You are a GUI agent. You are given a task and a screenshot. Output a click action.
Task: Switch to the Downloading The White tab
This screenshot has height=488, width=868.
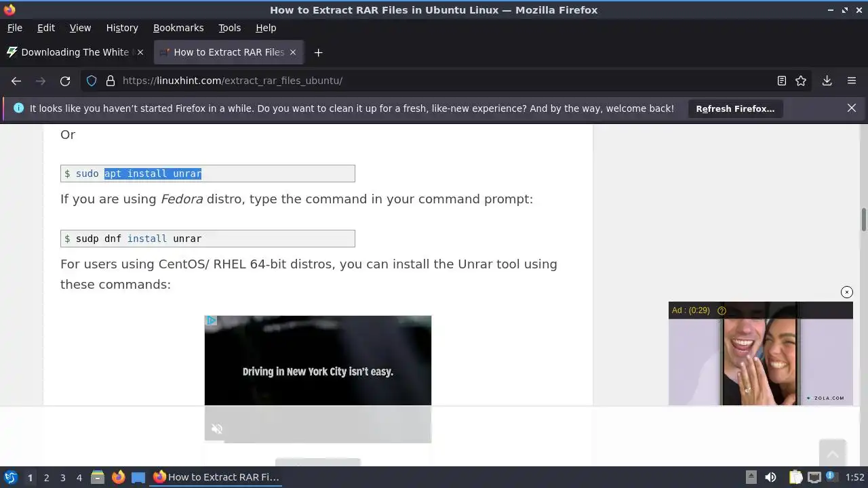(x=75, y=52)
